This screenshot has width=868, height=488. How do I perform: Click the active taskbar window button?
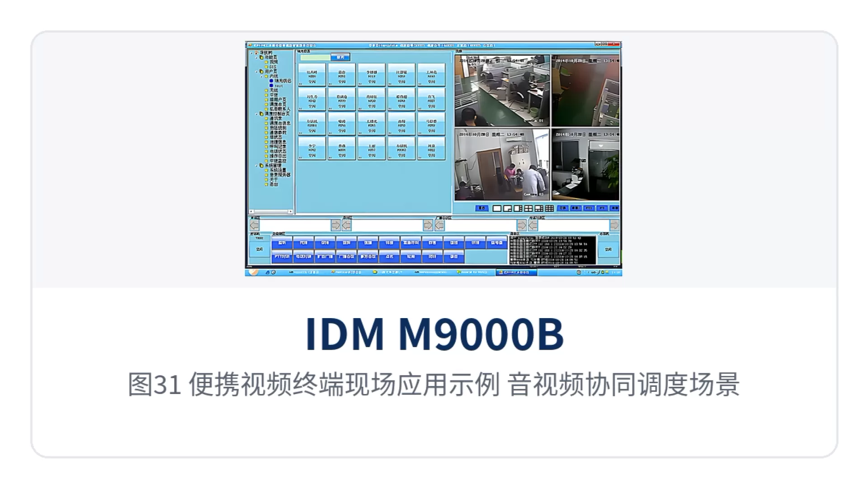coord(516,272)
